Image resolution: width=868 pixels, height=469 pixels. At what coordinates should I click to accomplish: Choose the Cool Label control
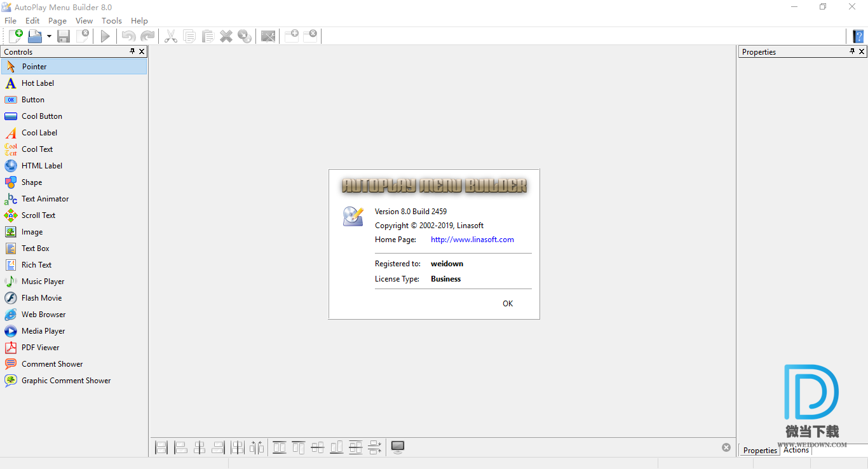74,132
